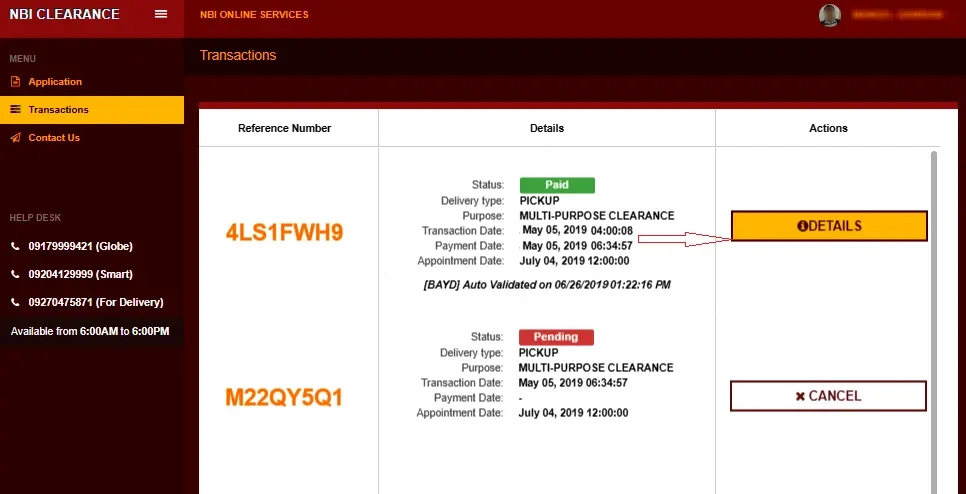Viewport: 966px width, 494px height.
Task: Click reference number M22QY5Q1
Action: [284, 398]
